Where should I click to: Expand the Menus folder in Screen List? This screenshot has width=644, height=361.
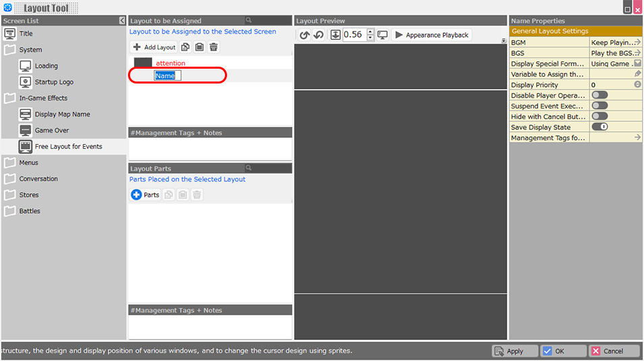tap(9, 162)
